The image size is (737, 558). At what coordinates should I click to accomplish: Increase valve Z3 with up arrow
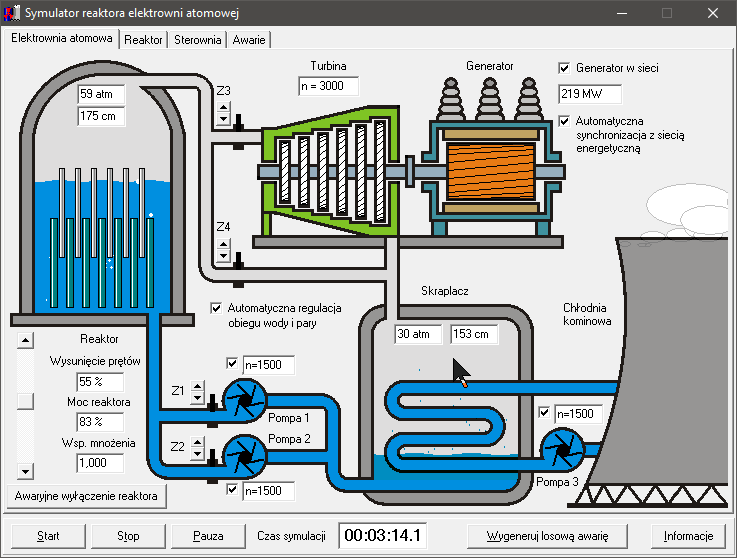[223, 105]
